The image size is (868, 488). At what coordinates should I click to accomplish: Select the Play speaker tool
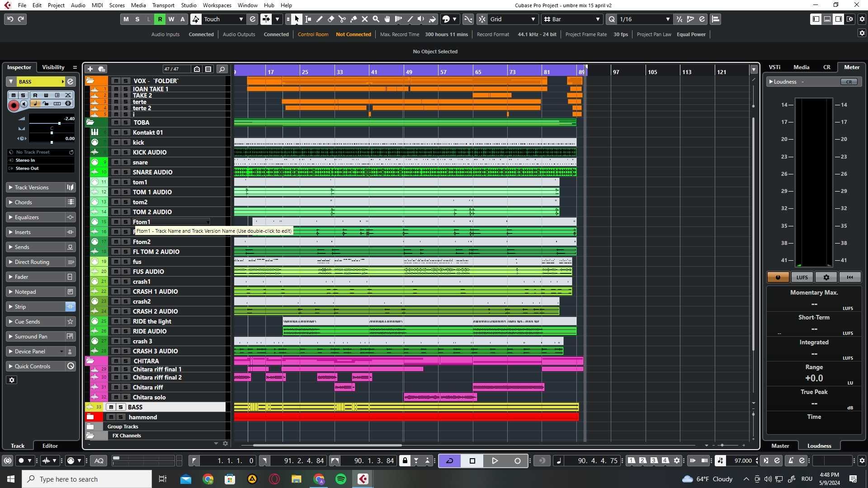[x=421, y=19]
